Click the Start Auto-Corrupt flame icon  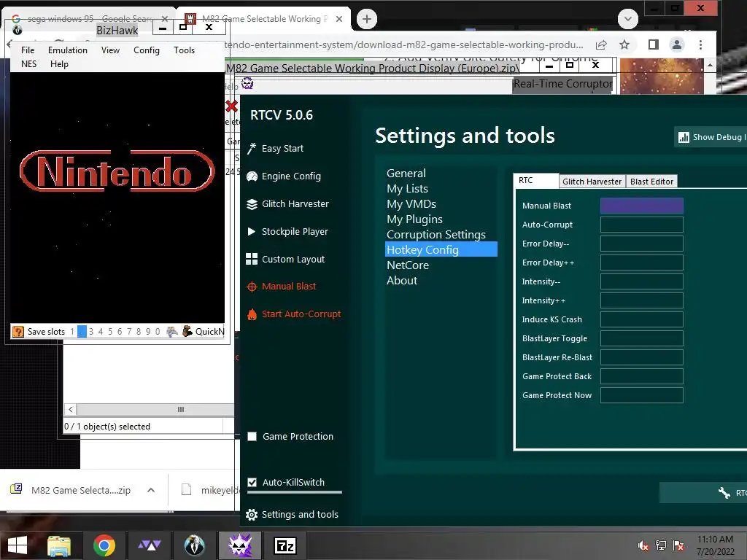tap(252, 314)
